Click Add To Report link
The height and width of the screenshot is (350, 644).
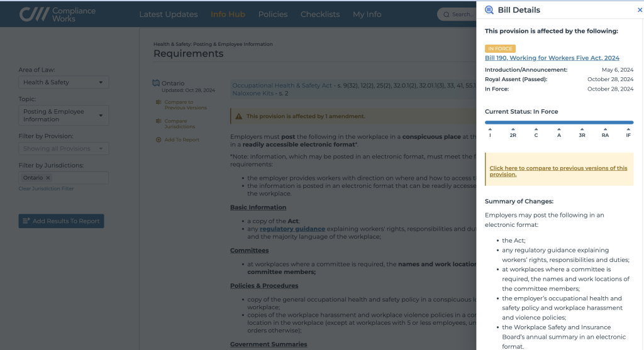pyautogui.click(x=182, y=139)
